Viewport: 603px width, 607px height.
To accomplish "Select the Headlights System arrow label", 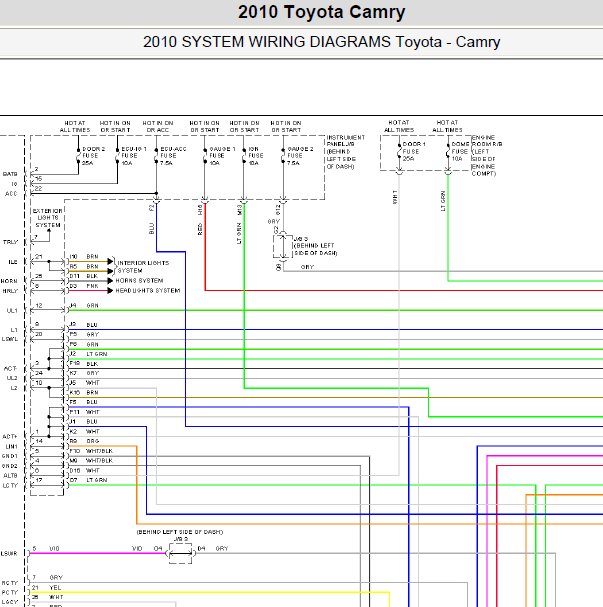I will (148, 290).
